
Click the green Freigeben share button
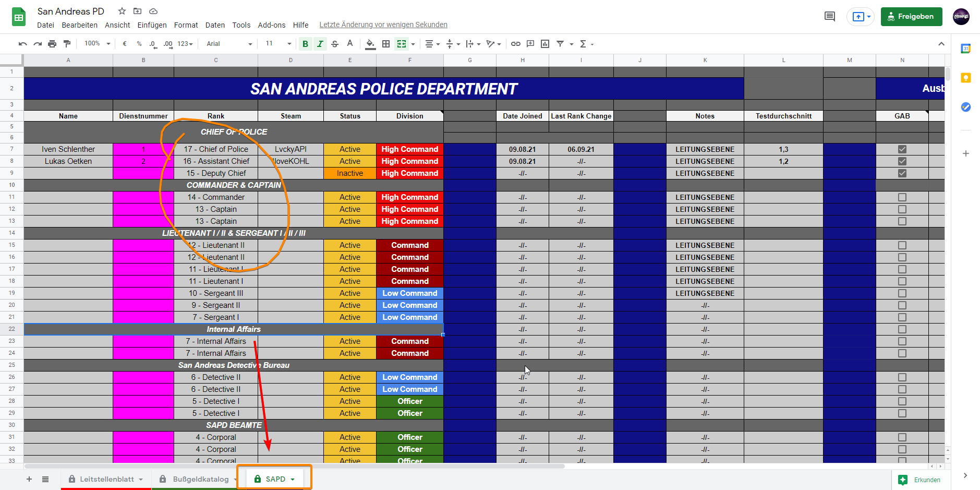[911, 17]
